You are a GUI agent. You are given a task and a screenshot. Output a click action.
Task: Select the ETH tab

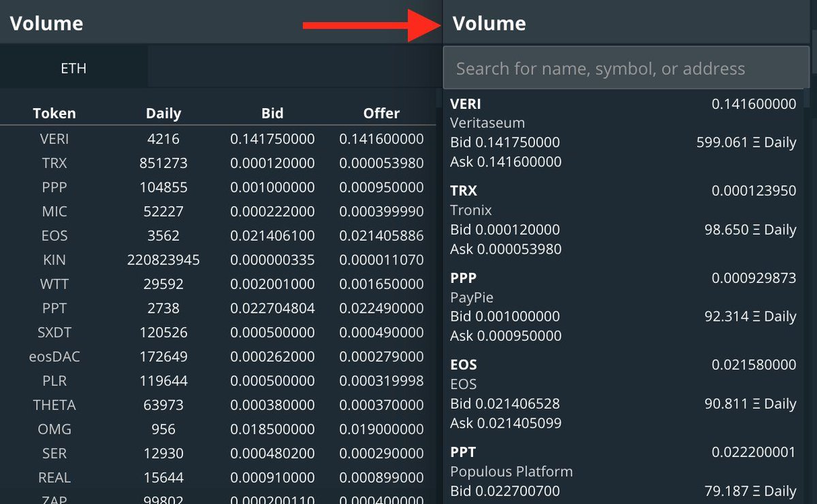[x=74, y=69]
